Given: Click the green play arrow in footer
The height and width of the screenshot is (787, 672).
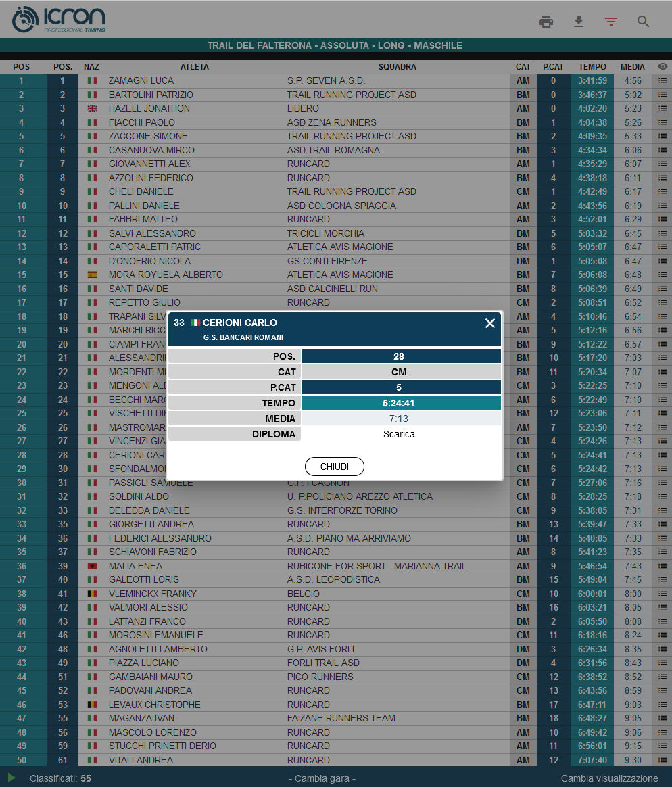Looking at the screenshot, I should (11, 778).
